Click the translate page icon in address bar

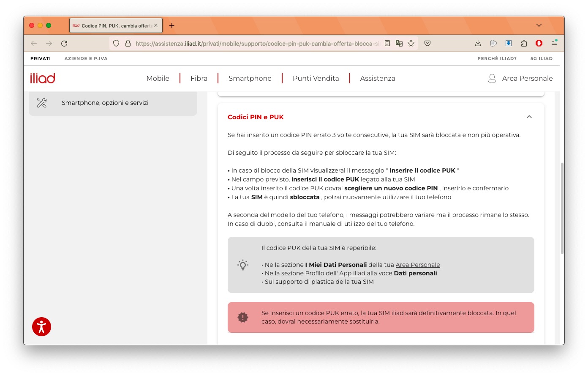point(399,43)
